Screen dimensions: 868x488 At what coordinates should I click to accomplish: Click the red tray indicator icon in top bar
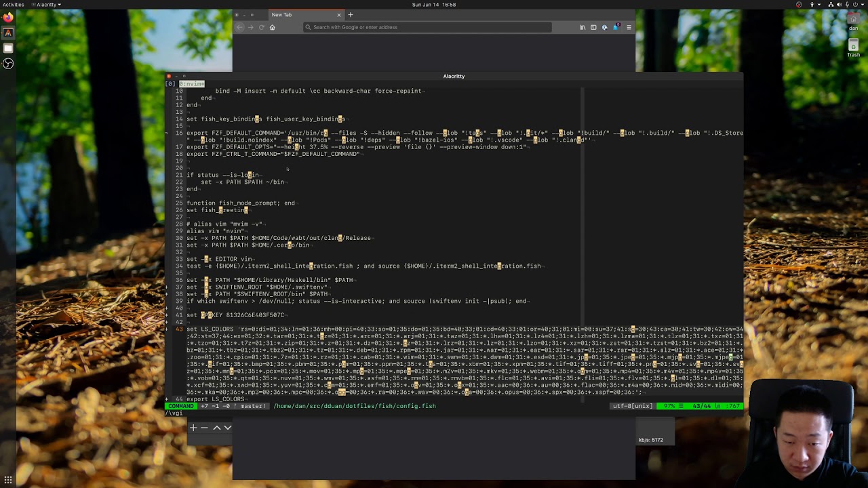[x=799, y=5]
